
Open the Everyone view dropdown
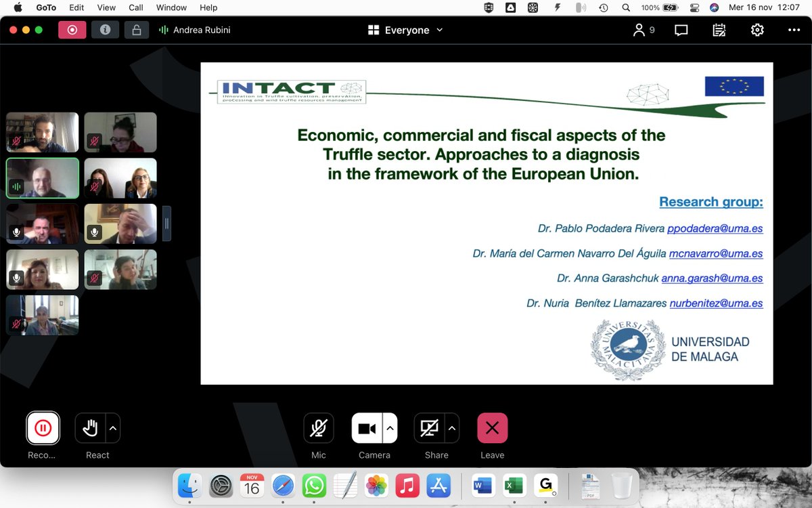(x=405, y=30)
